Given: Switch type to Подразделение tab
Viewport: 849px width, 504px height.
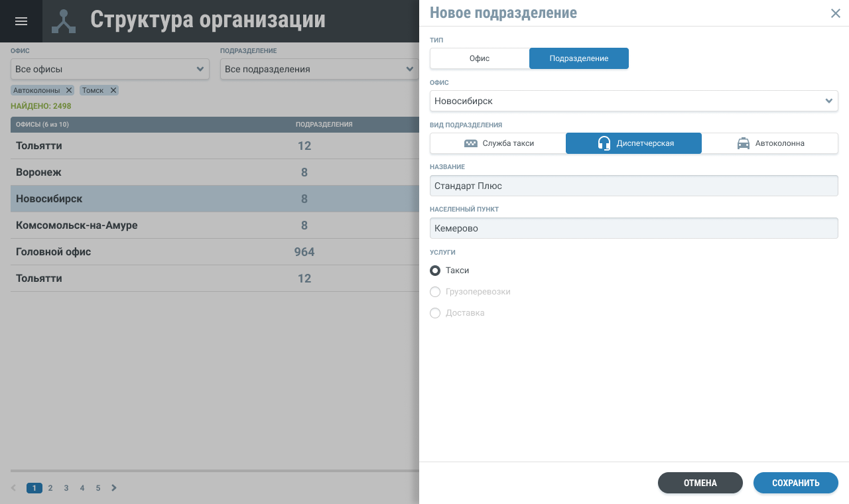Looking at the screenshot, I should 578,58.
